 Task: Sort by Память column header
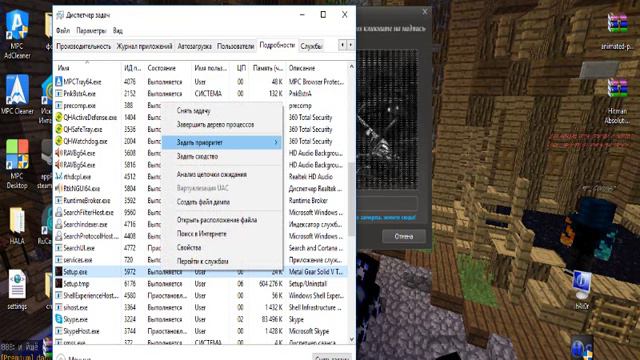(268, 68)
